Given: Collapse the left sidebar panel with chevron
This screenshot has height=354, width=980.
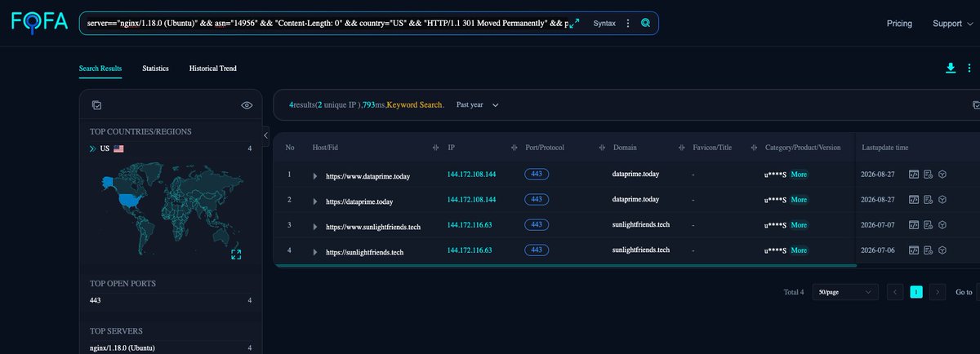Looking at the screenshot, I should pyautogui.click(x=266, y=135).
